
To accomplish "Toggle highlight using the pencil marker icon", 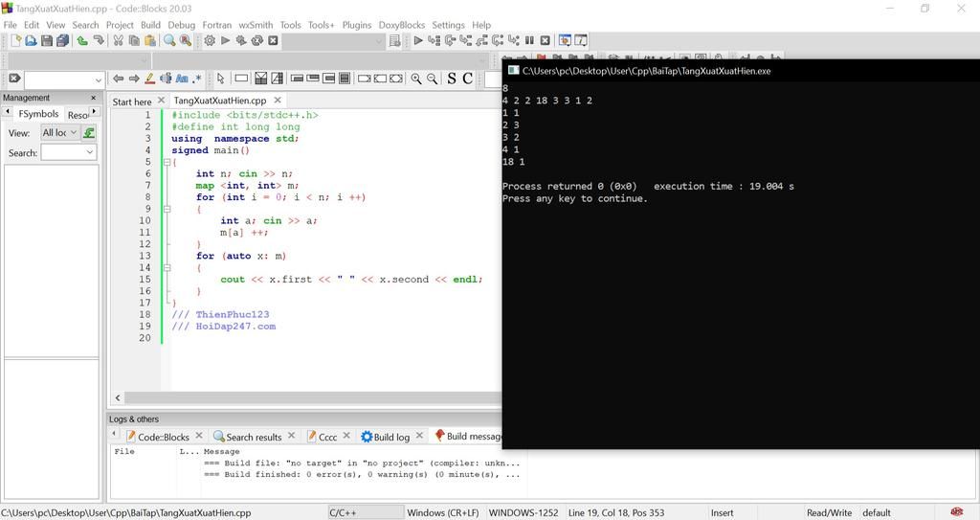I will [x=150, y=79].
